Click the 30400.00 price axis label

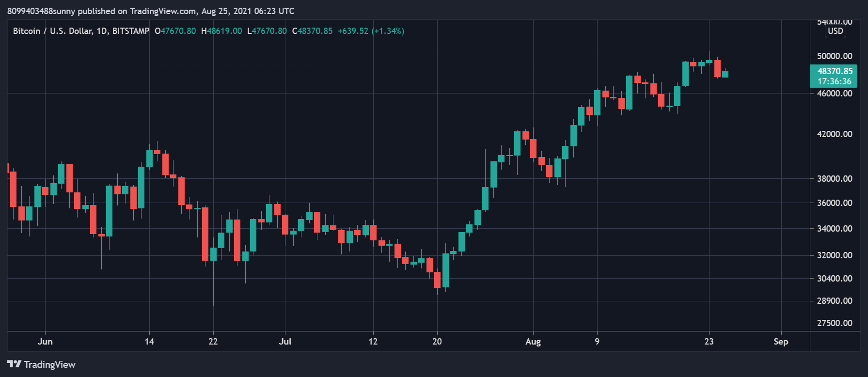point(835,279)
